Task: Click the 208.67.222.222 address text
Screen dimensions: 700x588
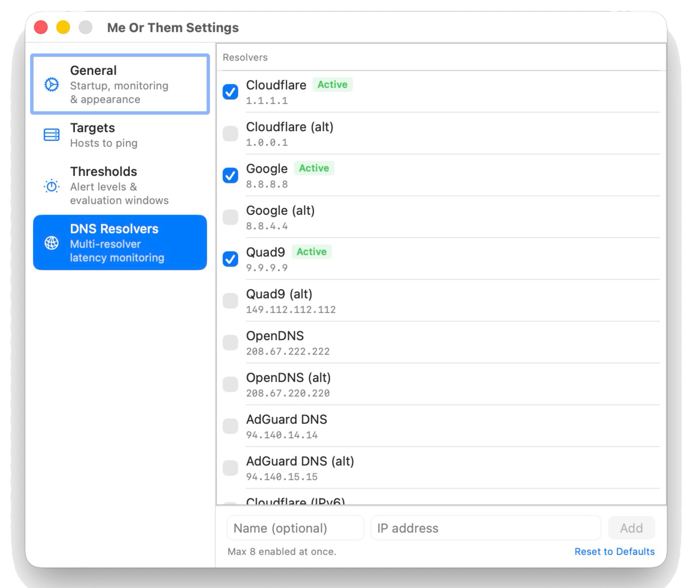Action: [x=288, y=352]
